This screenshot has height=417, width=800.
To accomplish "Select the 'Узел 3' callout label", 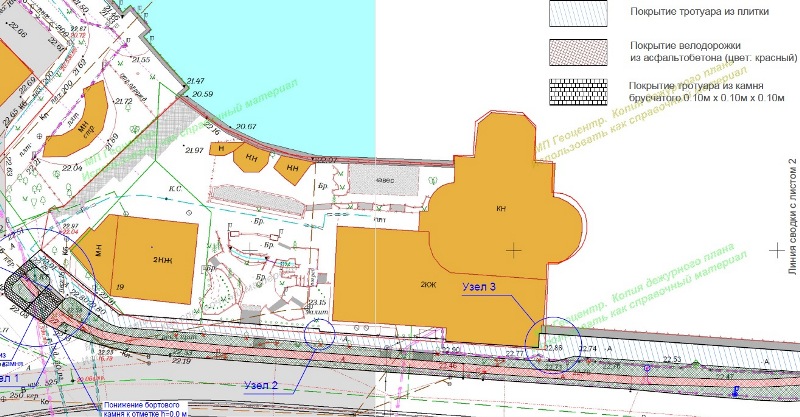I will point(480,286).
